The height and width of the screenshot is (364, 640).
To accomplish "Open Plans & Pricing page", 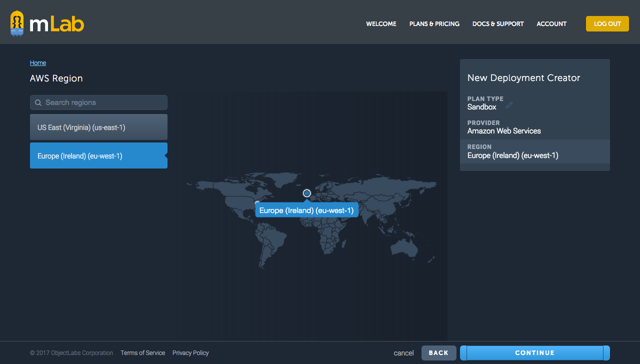I will point(434,23).
